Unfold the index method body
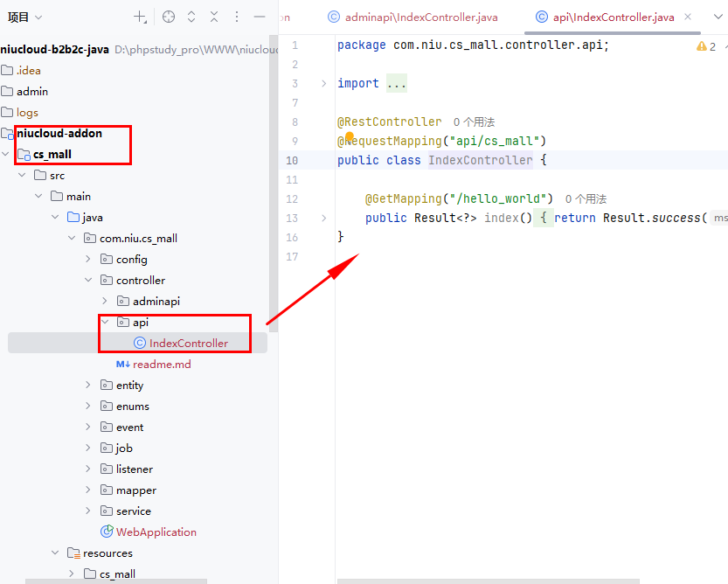 tap(324, 218)
